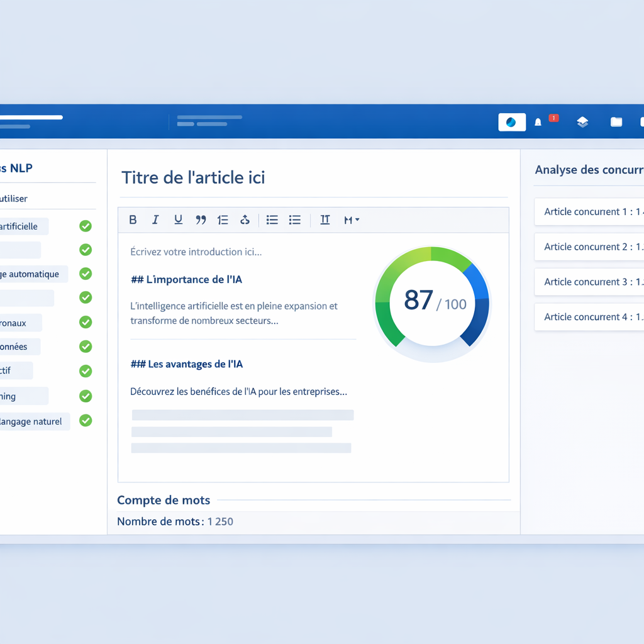
Task: Toggle the green check beside 'ge automatique'
Action: point(86,274)
